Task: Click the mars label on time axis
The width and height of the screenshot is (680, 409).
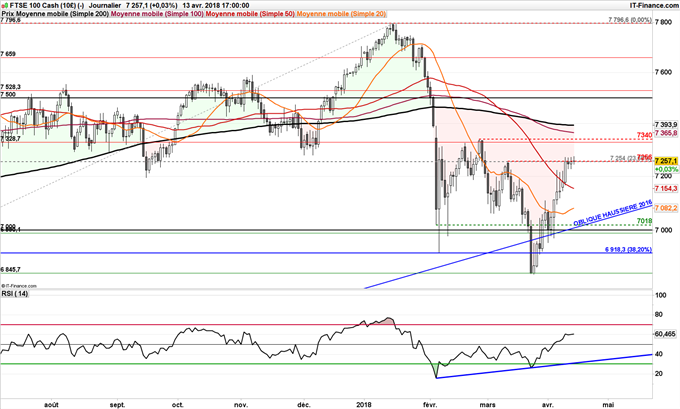Action: (488, 405)
